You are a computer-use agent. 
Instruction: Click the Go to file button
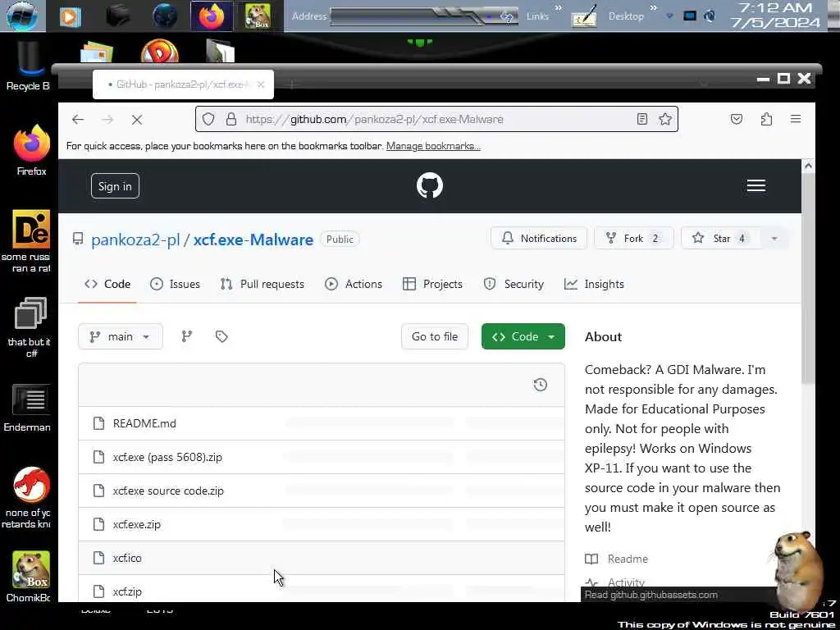435,336
